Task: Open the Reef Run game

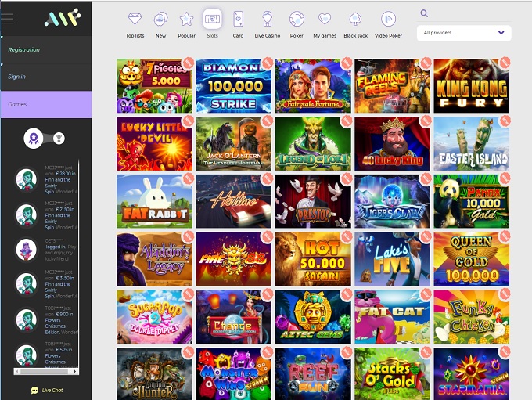Action: coord(313,373)
